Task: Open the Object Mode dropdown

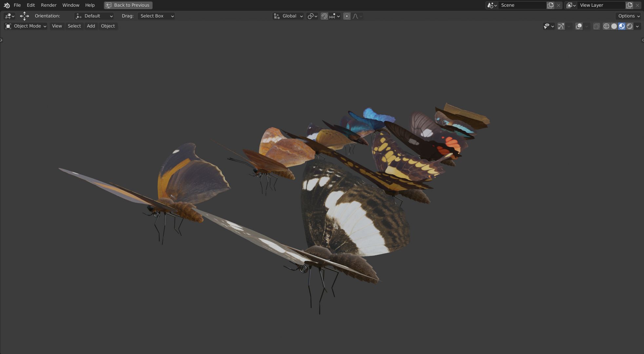Action: pyautogui.click(x=26, y=26)
